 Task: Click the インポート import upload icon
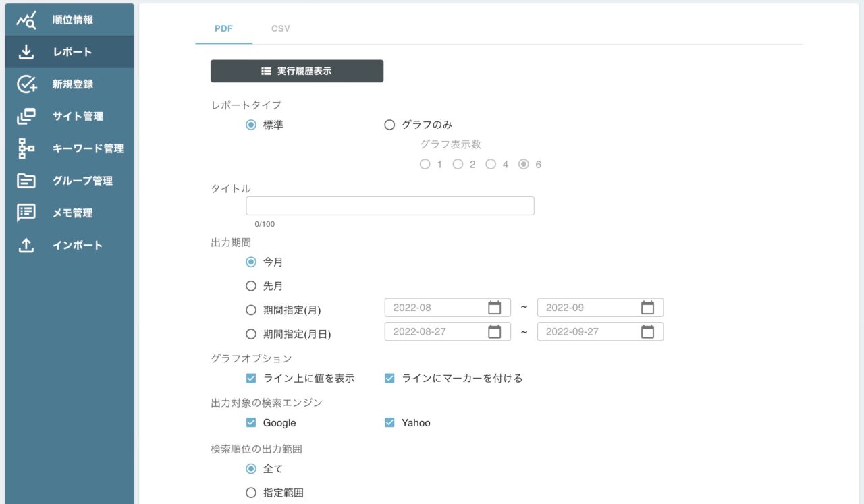[26, 245]
